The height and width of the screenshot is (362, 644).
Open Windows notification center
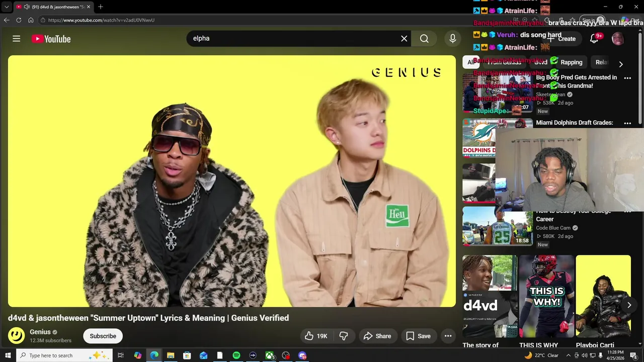click(x=633, y=355)
